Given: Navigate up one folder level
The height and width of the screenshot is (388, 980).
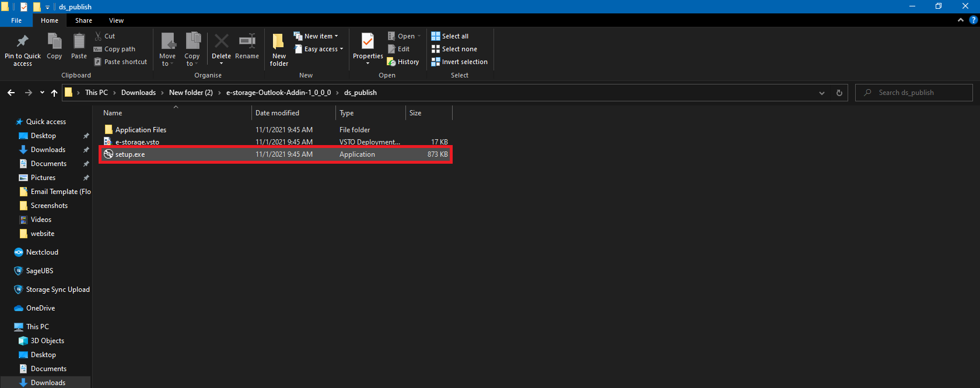Looking at the screenshot, I should click(54, 93).
